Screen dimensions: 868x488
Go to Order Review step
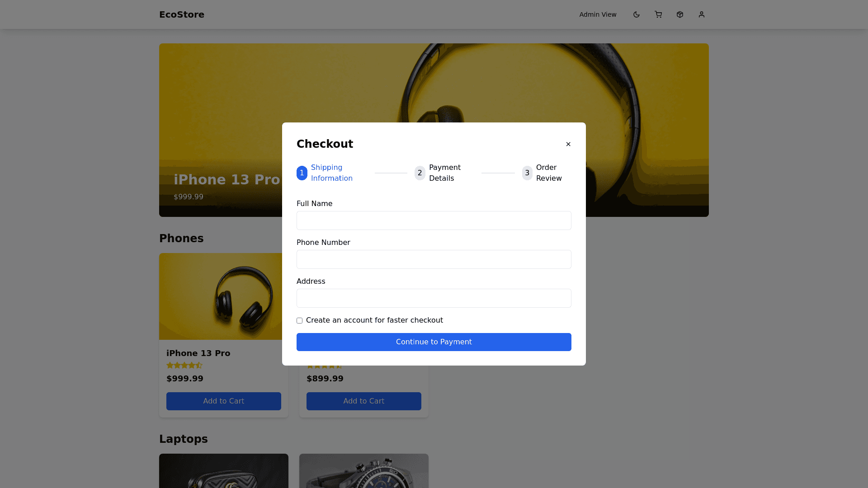[548, 173]
